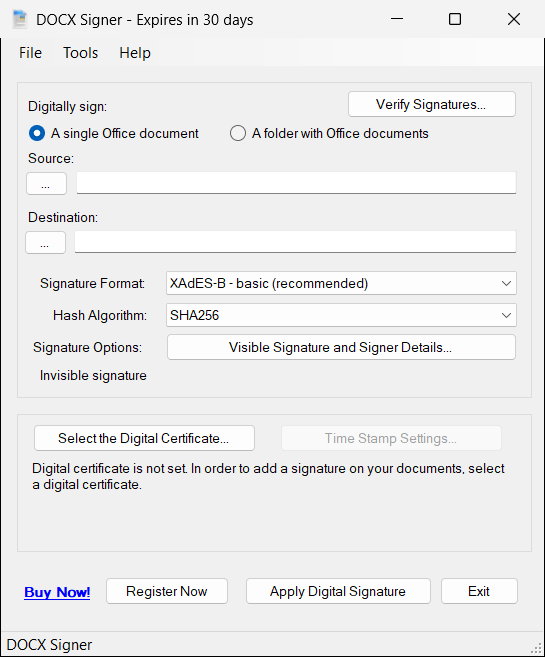Click the Register Now button
Screen dimensions: 545x657
click(167, 591)
